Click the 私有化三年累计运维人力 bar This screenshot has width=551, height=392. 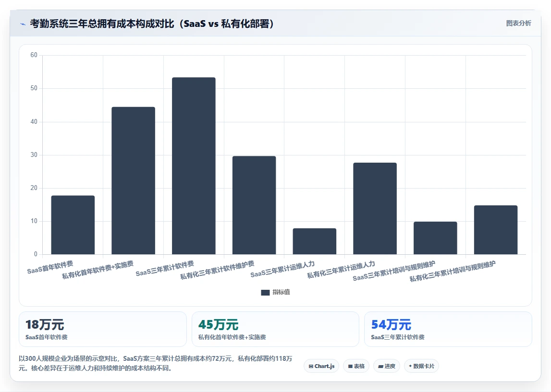point(375,208)
